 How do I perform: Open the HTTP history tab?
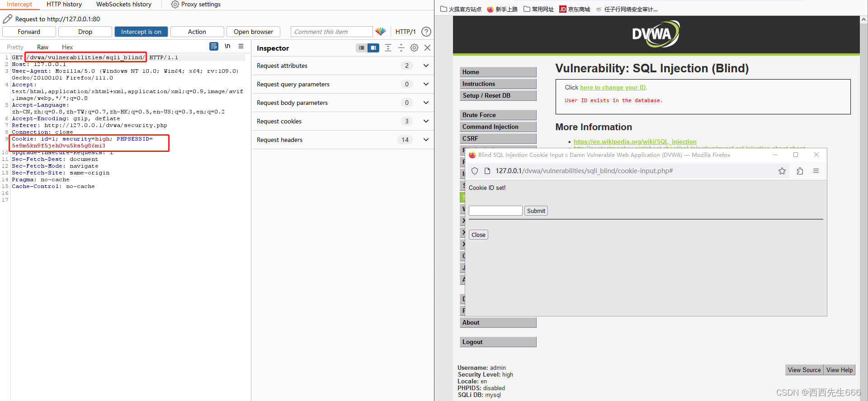[x=64, y=4]
